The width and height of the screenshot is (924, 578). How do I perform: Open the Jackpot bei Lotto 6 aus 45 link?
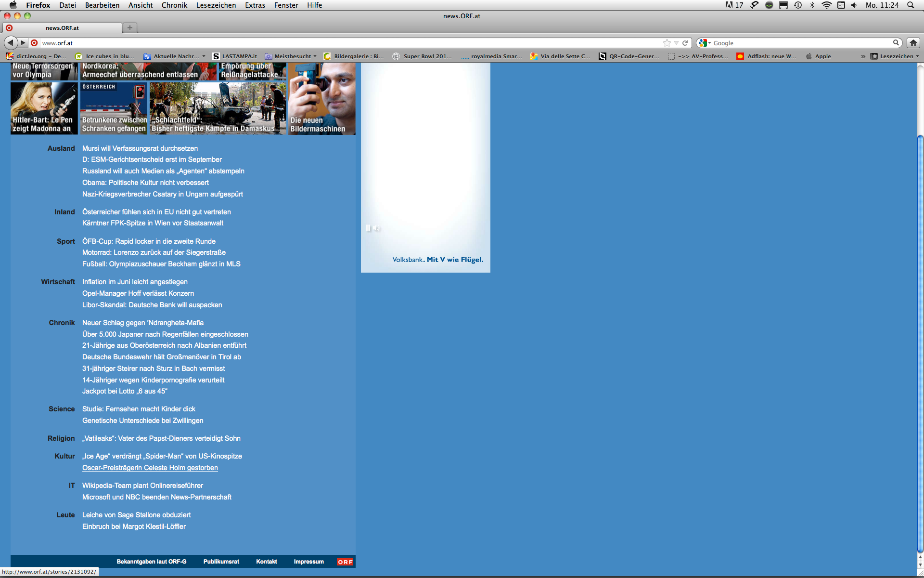[125, 391]
